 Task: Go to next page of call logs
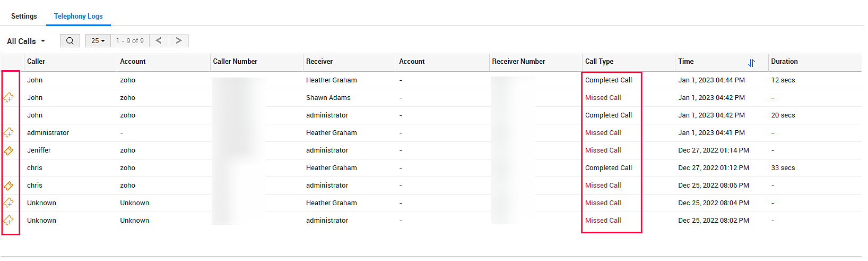tap(179, 40)
